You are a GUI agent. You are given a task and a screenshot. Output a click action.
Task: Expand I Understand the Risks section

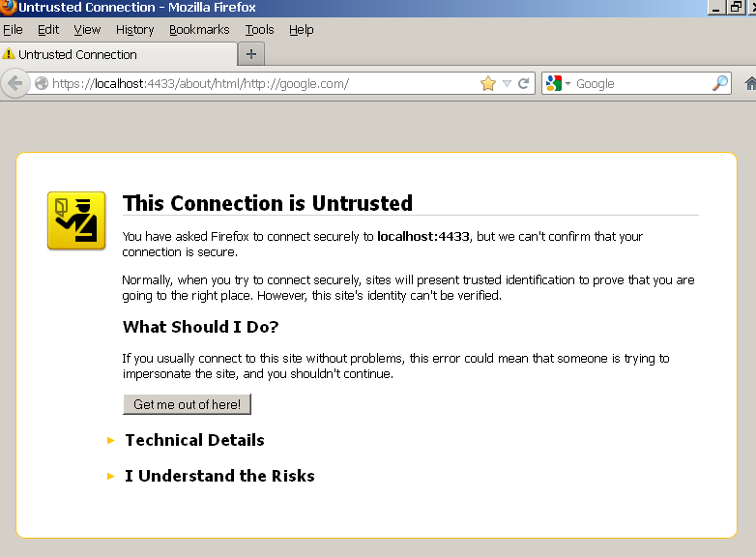coord(219,476)
